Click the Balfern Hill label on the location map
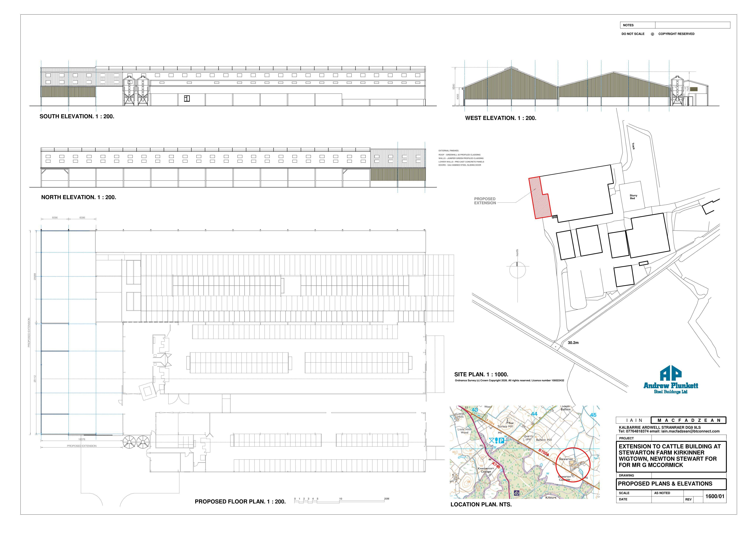756x534 pixels. point(544,440)
